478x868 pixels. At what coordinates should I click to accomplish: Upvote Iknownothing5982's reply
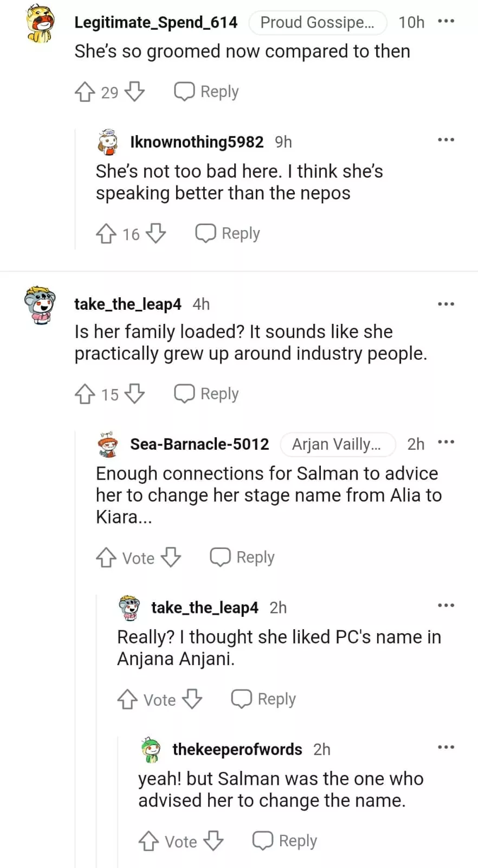point(106,234)
